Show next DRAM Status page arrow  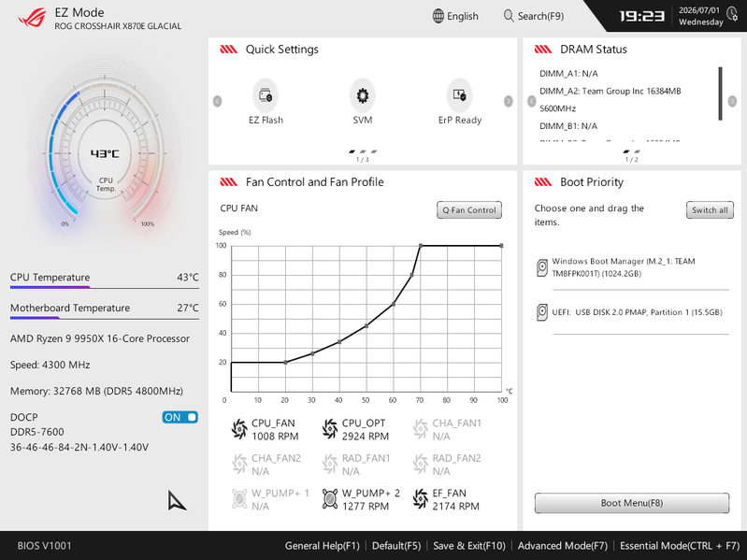pyautogui.click(x=732, y=101)
